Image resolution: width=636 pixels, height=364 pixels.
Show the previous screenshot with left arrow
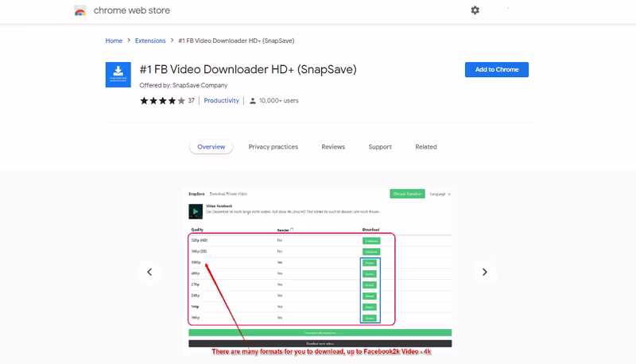pyautogui.click(x=149, y=272)
